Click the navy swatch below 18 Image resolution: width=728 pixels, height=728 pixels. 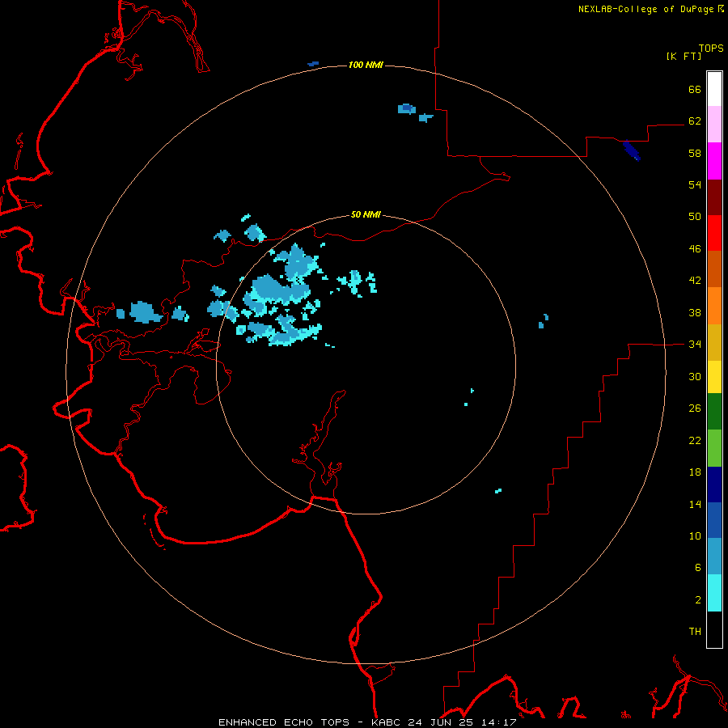point(714,485)
